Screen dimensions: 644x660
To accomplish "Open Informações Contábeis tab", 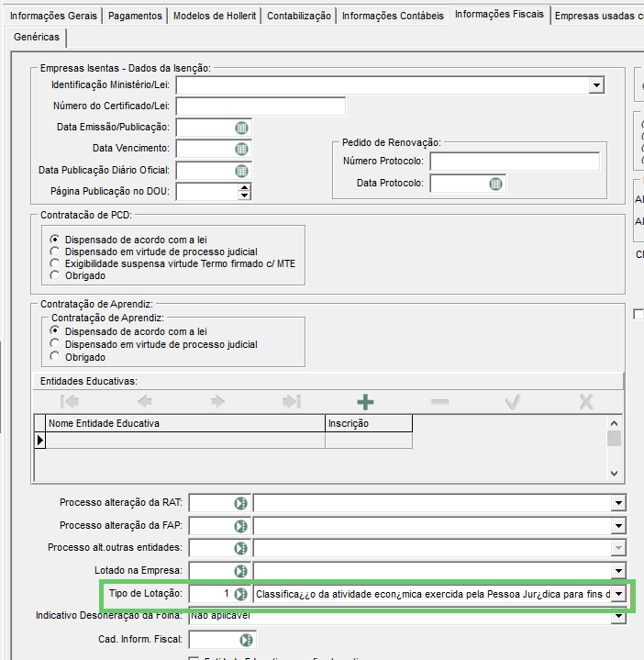I will click(x=393, y=16).
